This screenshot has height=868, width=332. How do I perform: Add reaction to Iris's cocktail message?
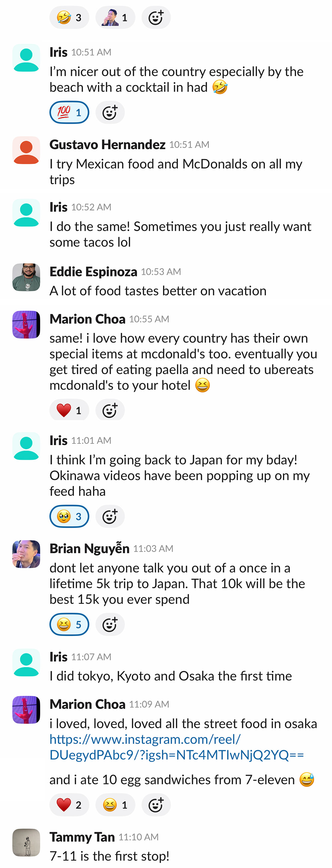click(x=110, y=113)
